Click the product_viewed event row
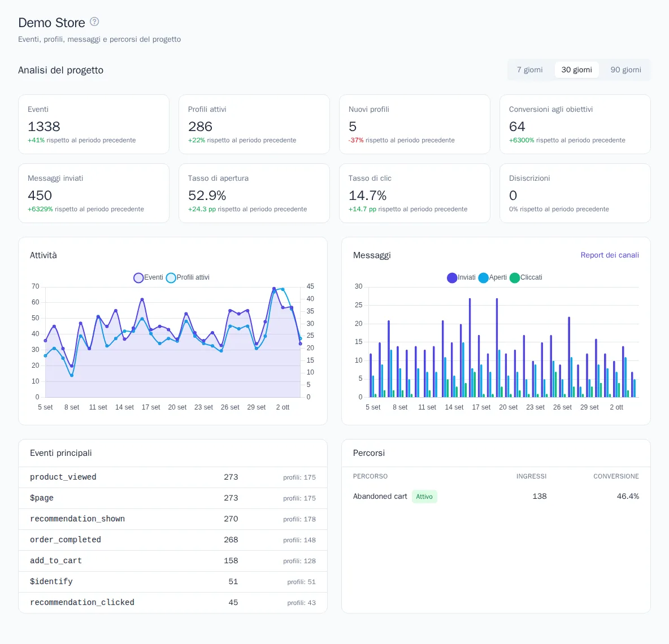Screen dimensions: 669x644 coord(173,477)
